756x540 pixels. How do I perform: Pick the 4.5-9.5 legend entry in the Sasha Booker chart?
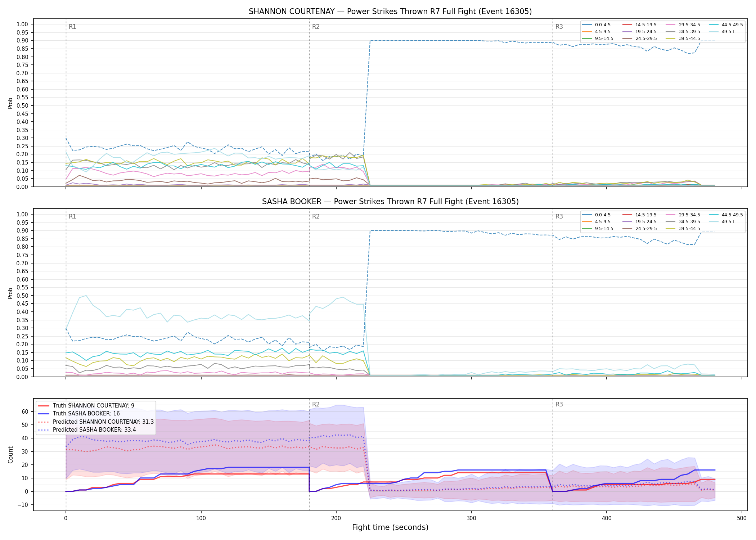(x=596, y=222)
